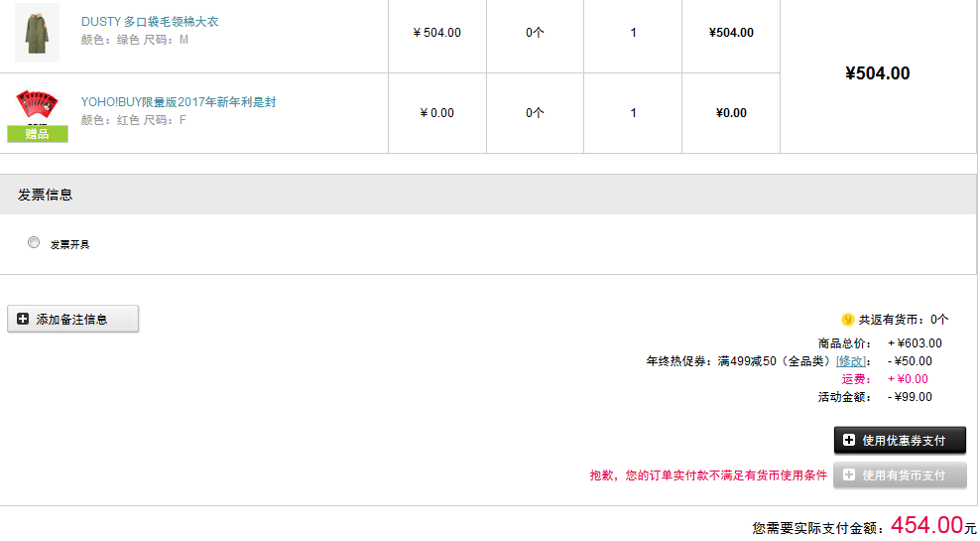Click the disabled 使用有货币支付 button
980x541 pixels.
pyautogui.click(x=900, y=475)
